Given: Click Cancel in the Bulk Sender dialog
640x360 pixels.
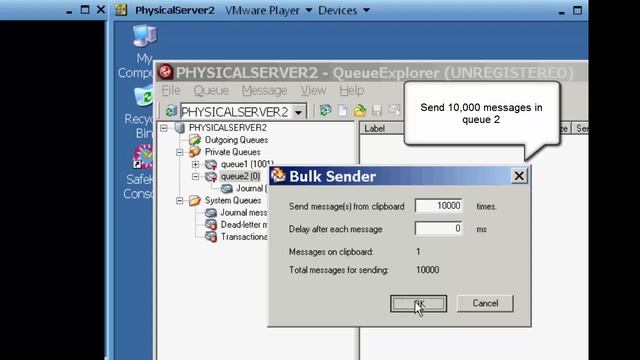Looking at the screenshot, I should click(x=485, y=303).
